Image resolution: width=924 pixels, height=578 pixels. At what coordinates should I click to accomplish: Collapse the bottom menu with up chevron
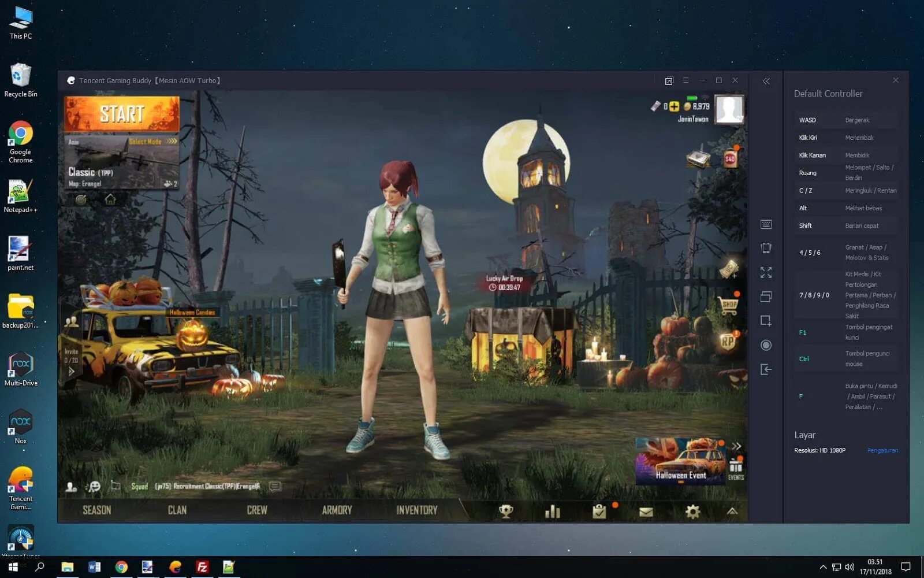tap(732, 511)
